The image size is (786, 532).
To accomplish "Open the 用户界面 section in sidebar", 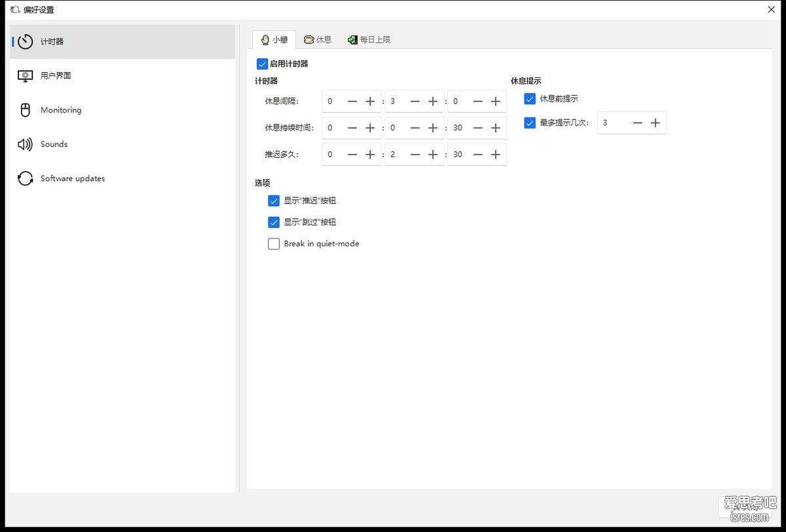I will (x=122, y=76).
